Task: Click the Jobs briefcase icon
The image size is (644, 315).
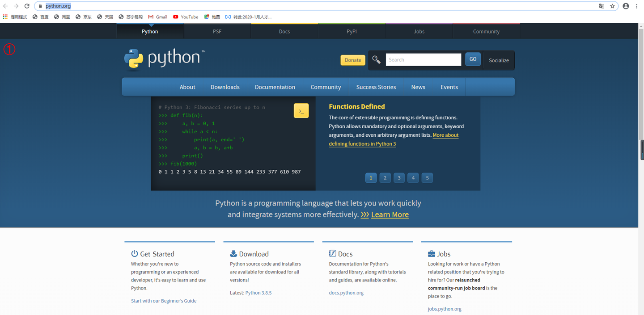Action: point(432,253)
